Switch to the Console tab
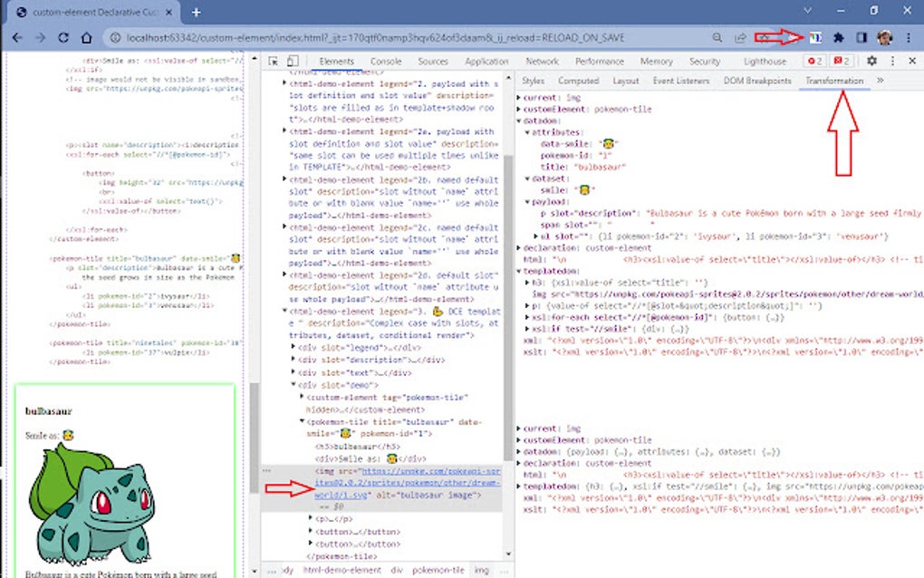 point(386,62)
